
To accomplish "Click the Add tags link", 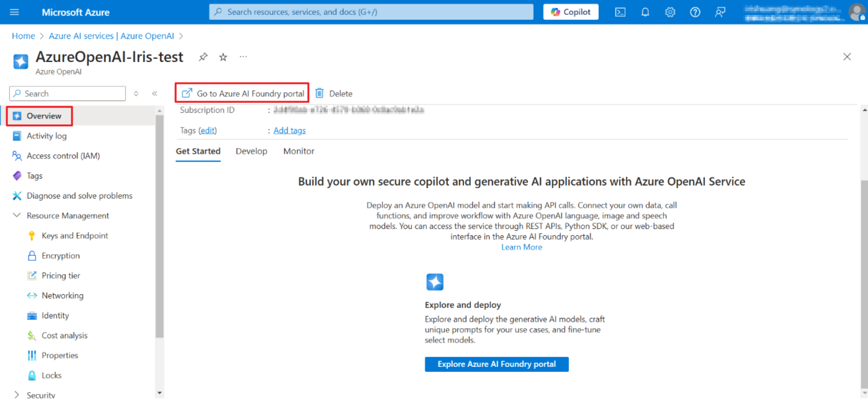I will point(290,130).
